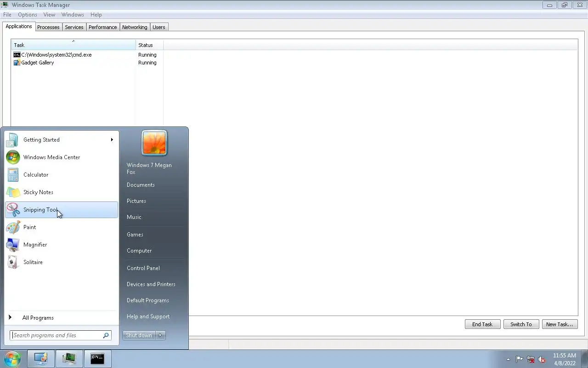Click the End Task button
The image size is (588, 368).
(x=482, y=324)
